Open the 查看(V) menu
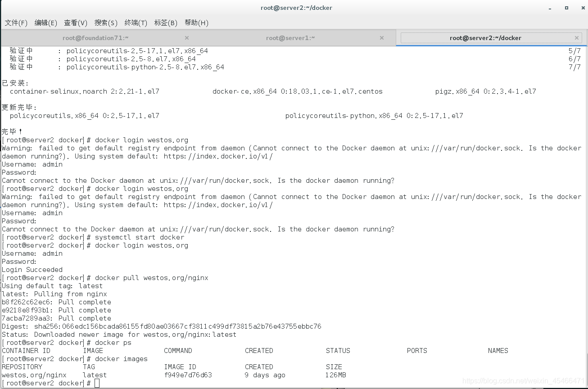 click(x=76, y=23)
